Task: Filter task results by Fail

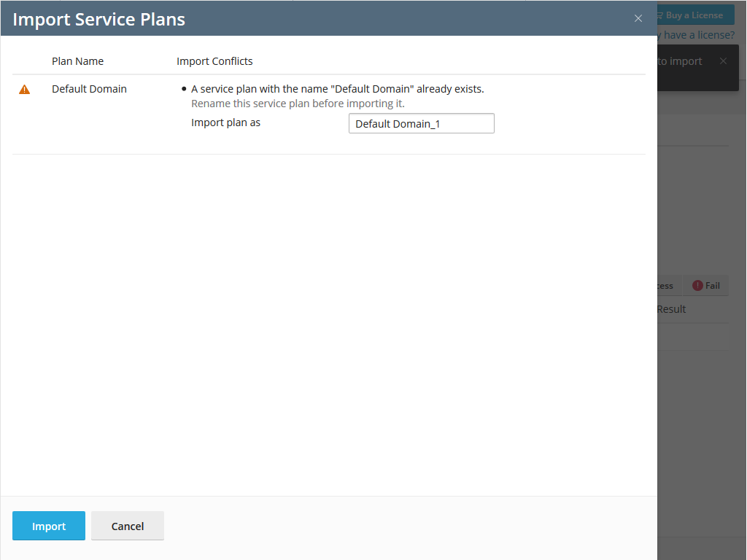Action: pos(706,286)
